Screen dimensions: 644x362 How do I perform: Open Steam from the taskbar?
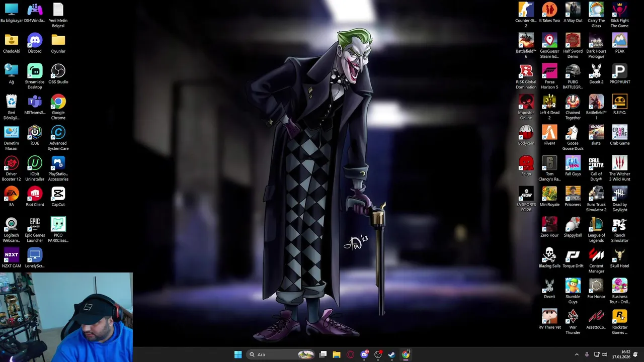point(391,354)
